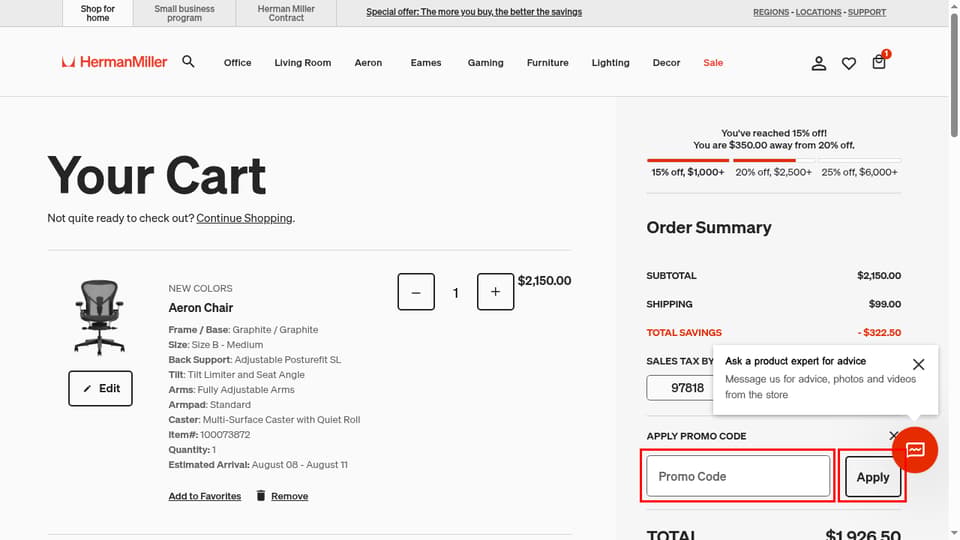Click the item price $2,150.00 beside quantity
The height and width of the screenshot is (540, 960).
(544, 280)
